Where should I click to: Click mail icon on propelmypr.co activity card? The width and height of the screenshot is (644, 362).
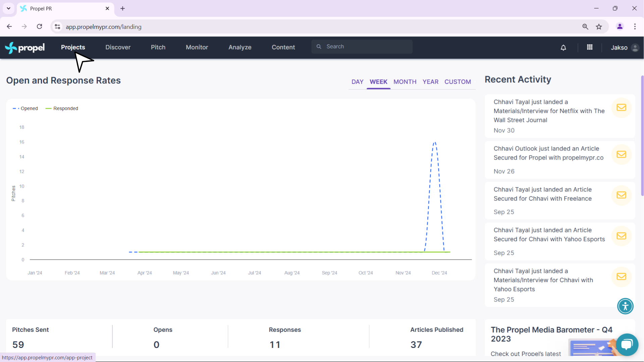coord(622,155)
